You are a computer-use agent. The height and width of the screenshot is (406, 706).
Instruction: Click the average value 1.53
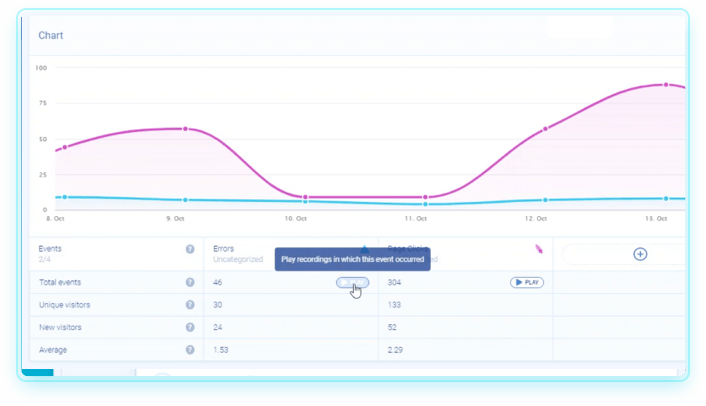point(221,350)
